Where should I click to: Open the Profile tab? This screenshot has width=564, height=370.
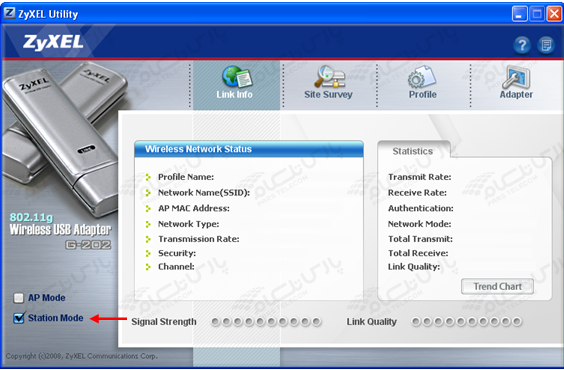pyautogui.click(x=423, y=85)
